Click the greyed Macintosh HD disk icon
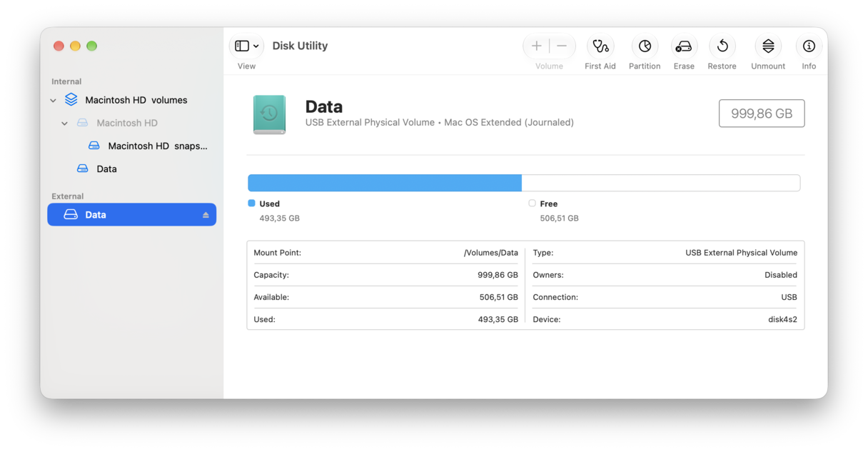 [x=83, y=123]
